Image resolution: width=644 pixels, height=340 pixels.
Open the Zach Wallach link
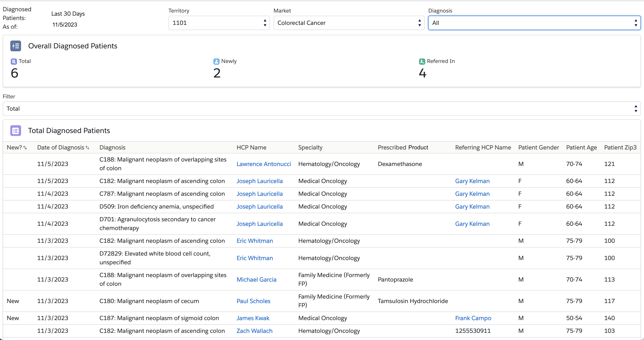[255, 331]
